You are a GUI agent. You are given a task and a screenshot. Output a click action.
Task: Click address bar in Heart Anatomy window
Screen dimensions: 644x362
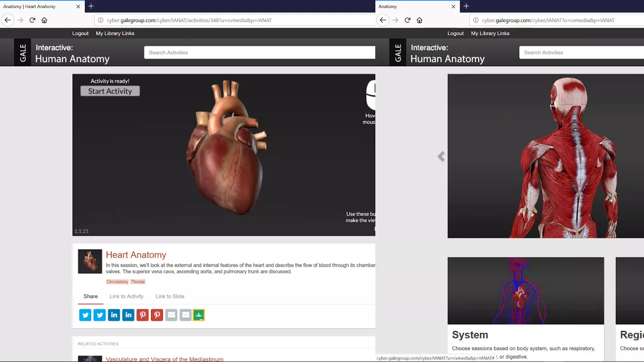pos(234,20)
